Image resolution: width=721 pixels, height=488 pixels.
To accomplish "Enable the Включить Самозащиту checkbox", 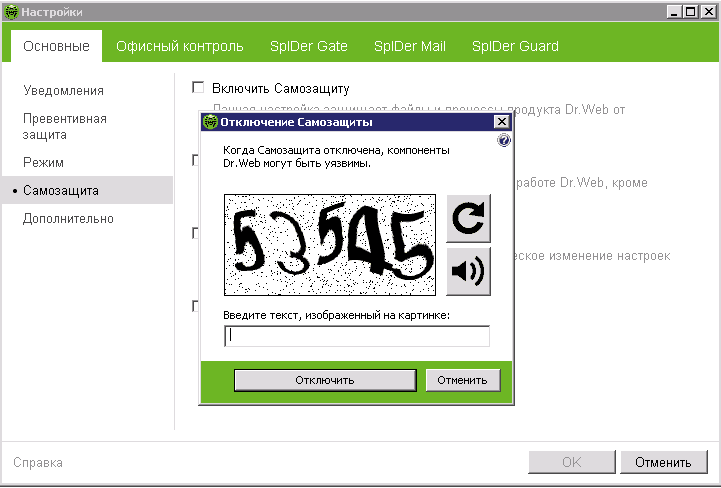I will (198, 88).
